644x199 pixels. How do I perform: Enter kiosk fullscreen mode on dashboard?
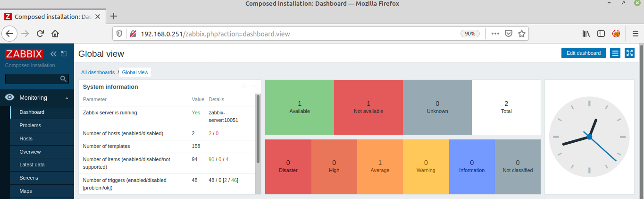[x=629, y=53]
